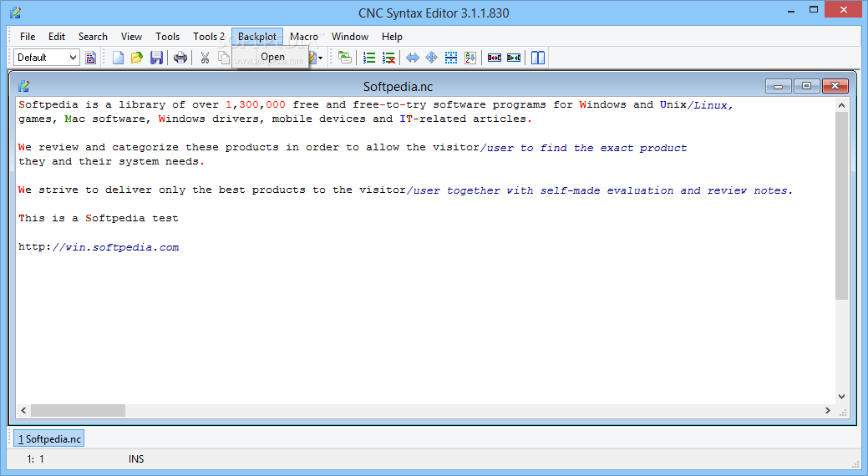Click the http://win.softpedia.com line

click(x=99, y=247)
